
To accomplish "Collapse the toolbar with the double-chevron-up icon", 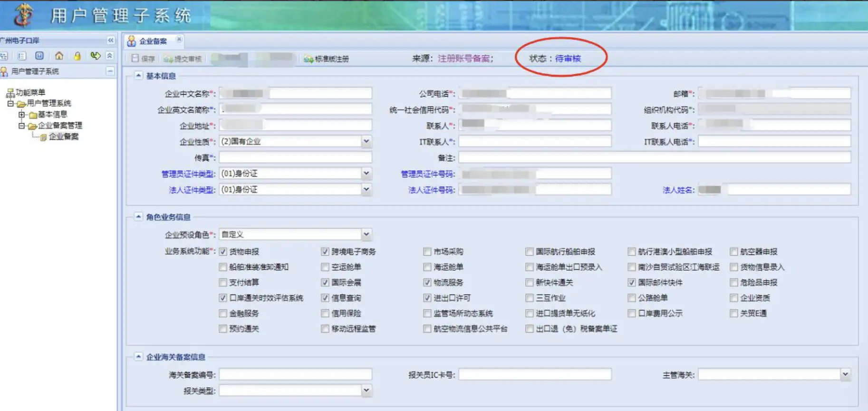I will point(110,56).
